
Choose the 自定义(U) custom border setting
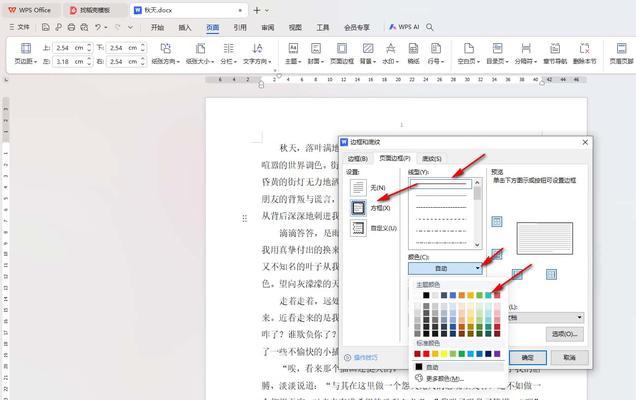(373, 228)
